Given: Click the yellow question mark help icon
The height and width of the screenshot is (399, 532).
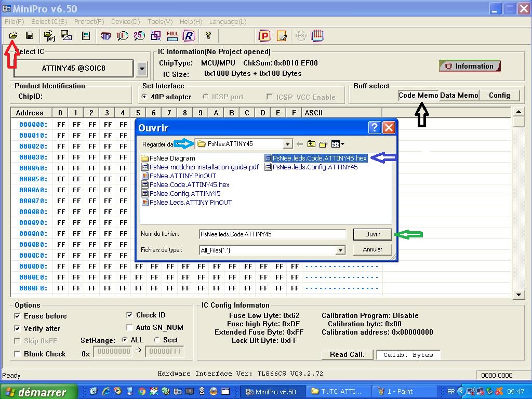Looking at the screenshot, I should [208, 35].
